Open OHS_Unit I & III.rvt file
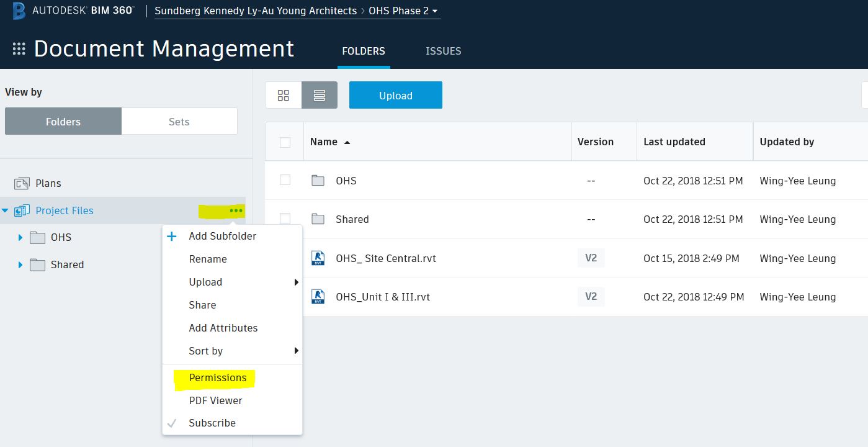 [383, 297]
